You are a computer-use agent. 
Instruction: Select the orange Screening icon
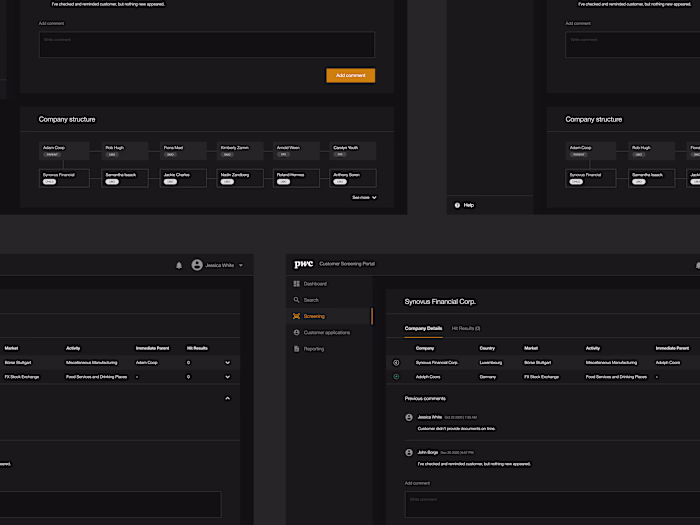[296, 316]
